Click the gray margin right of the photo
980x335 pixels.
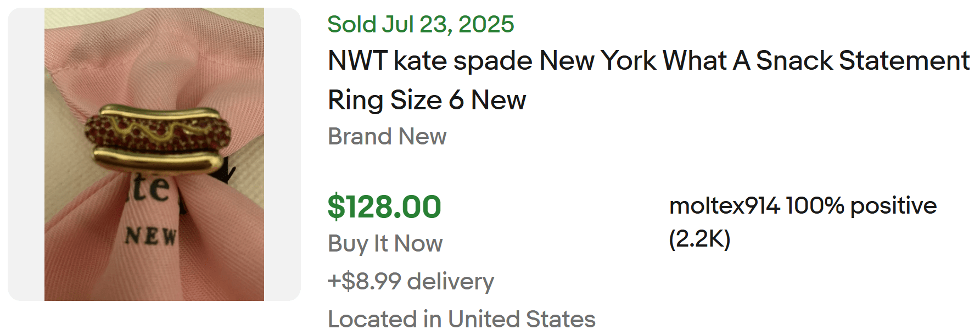pyautogui.click(x=282, y=154)
